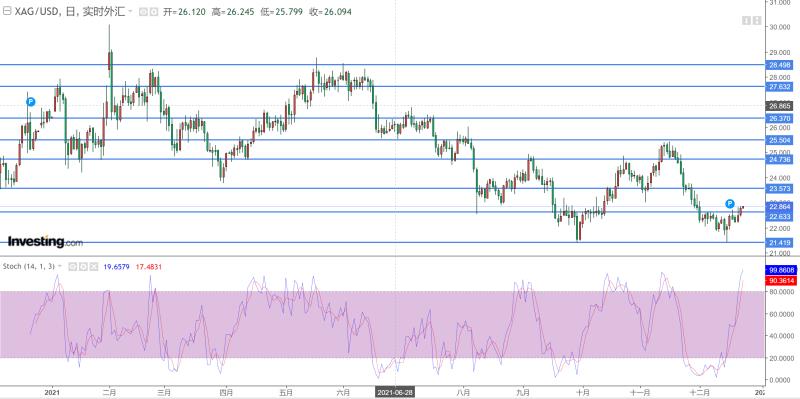Viewport: 800px width, 399px height.
Task: Click the 六月 label on time axis
Action: (x=343, y=392)
